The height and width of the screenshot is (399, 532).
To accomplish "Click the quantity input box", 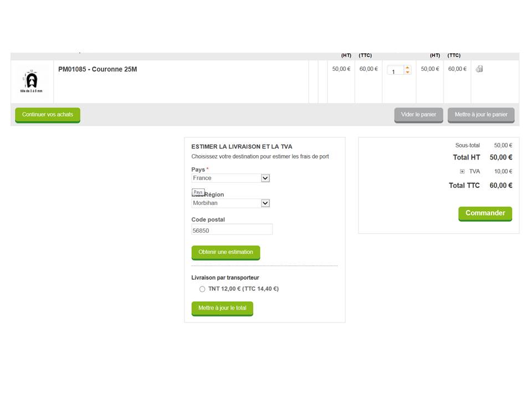I will (x=395, y=71).
